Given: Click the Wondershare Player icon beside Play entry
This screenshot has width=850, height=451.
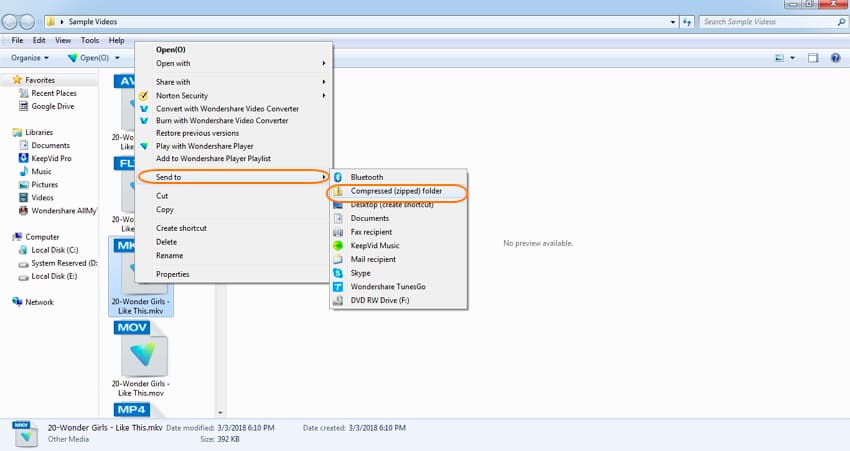Looking at the screenshot, I should 144,146.
